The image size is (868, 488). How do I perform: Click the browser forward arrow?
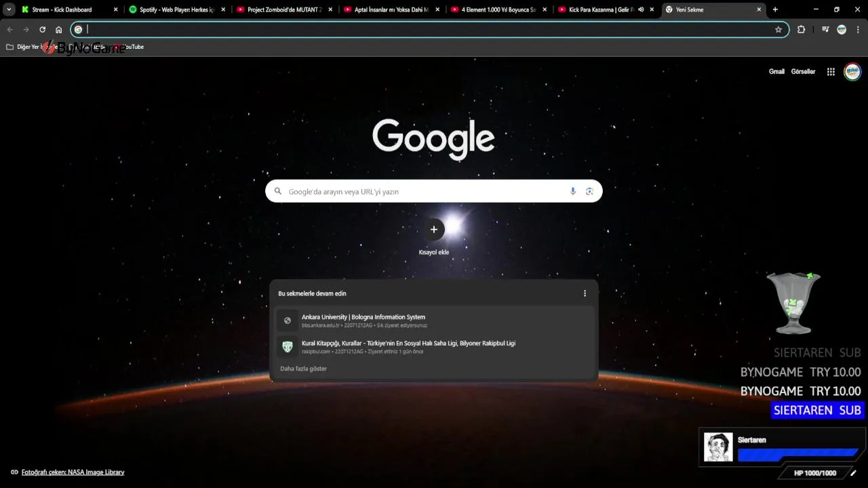[x=26, y=30]
